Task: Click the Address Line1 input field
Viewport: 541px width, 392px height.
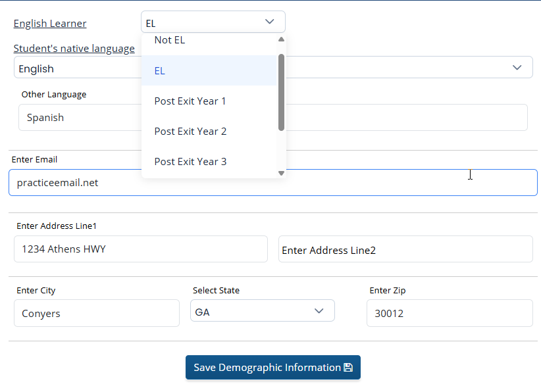Action: tap(141, 249)
